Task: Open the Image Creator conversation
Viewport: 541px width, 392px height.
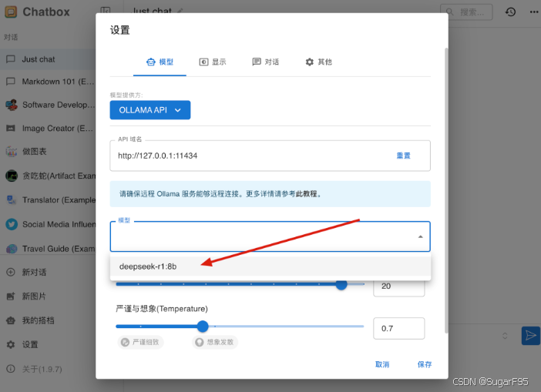Action: coord(48,129)
